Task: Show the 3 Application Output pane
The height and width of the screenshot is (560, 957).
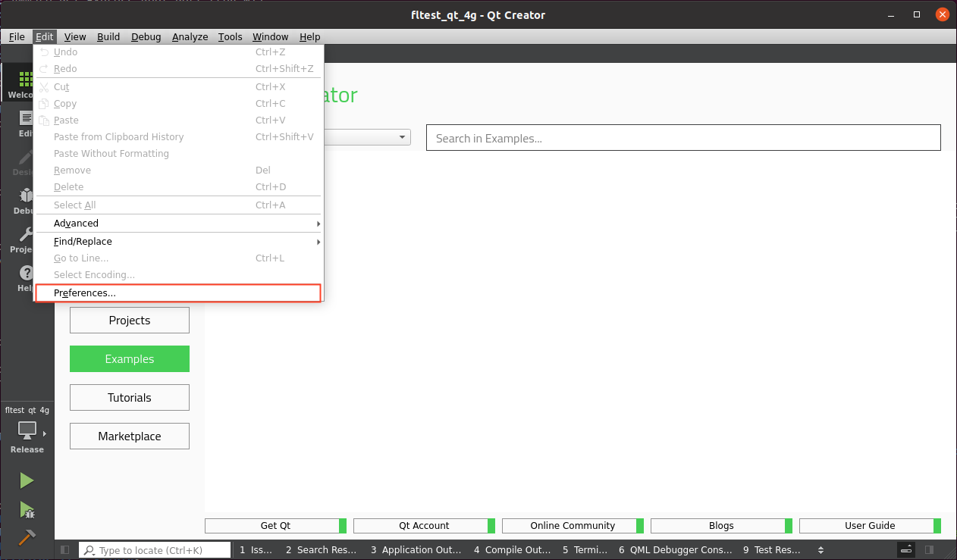Action: coord(416,550)
